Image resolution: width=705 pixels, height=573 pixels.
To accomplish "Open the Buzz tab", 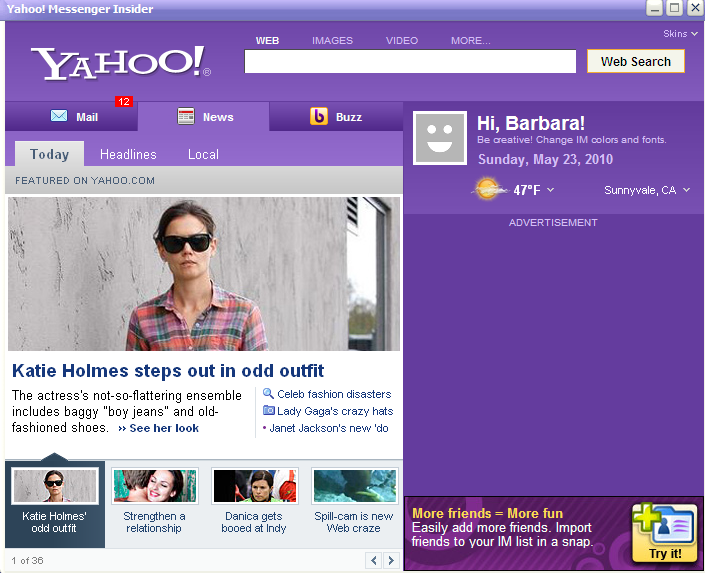I will (x=336, y=116).
